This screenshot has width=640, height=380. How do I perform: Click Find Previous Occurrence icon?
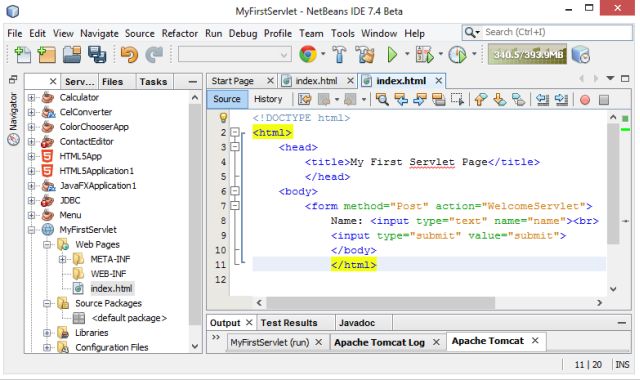pyautogui.click(x=401, y=99)
